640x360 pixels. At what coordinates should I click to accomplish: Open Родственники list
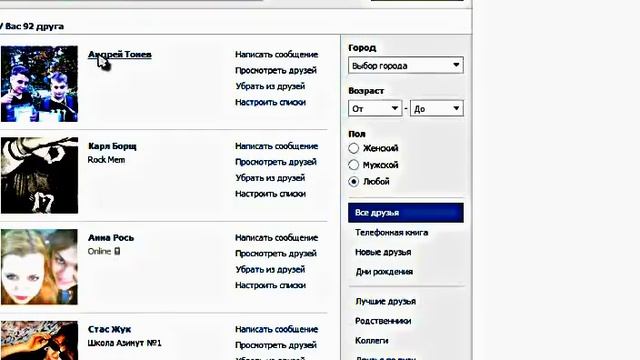pyautogui.click(x=383, y=321)
